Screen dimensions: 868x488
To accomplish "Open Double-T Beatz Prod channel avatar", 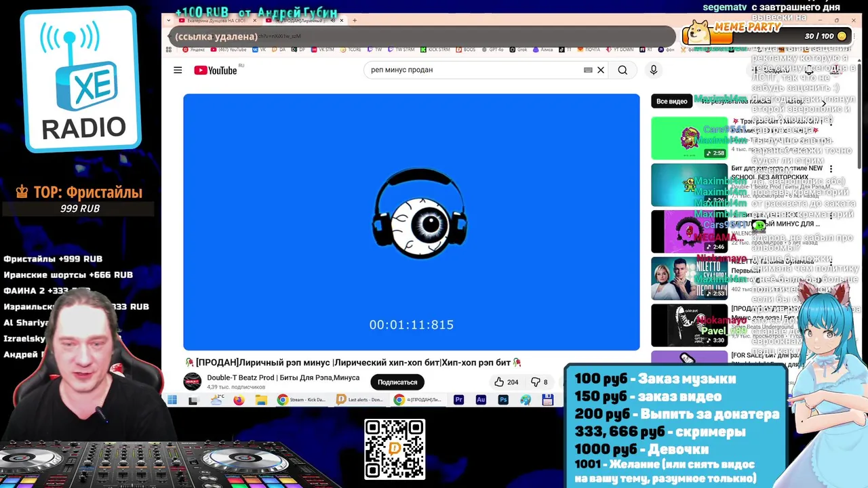I will pyautogui.click(x=193, y=382).
